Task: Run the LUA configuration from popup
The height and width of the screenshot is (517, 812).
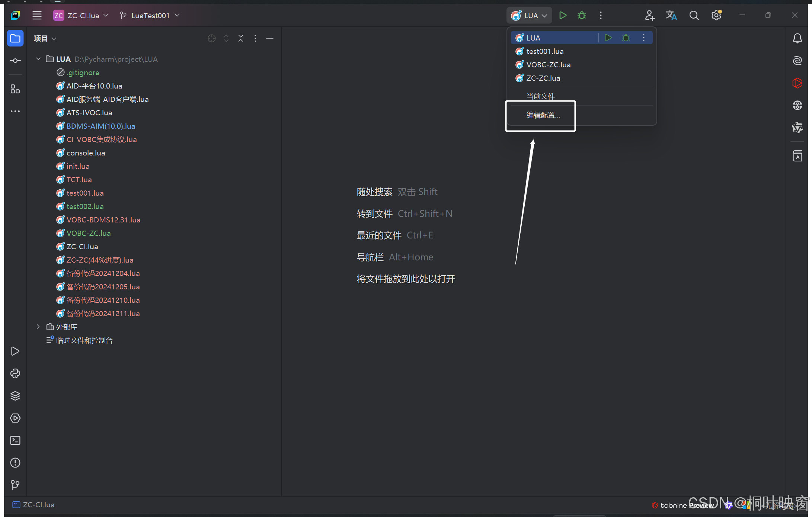Action: pos(608,38)
